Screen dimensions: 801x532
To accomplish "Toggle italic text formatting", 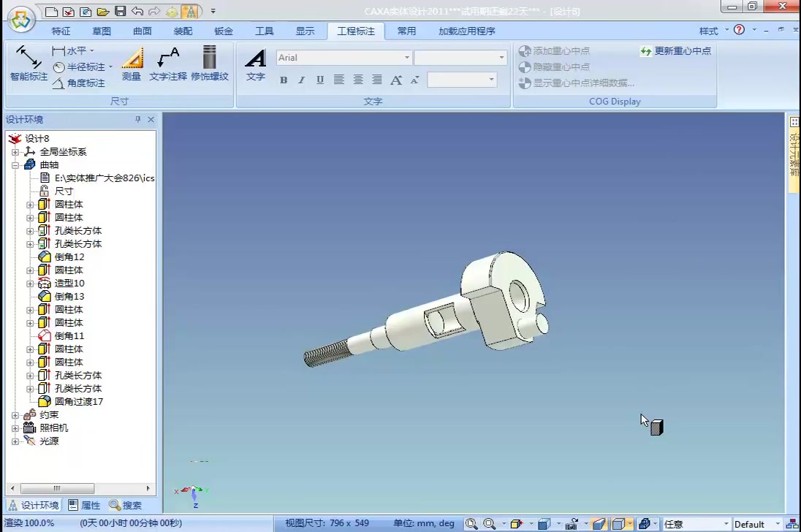I will tap(301, 80).
